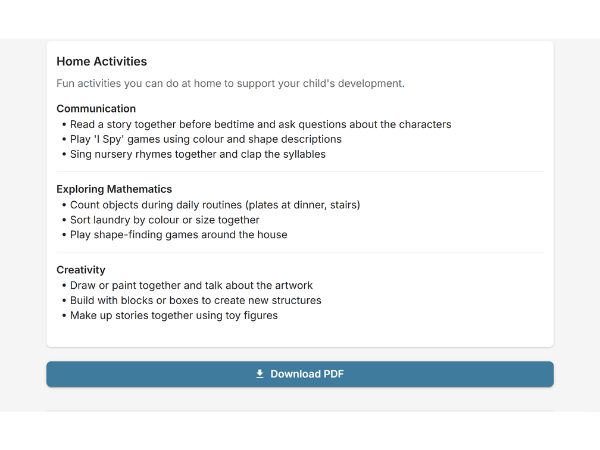This screenshot has width=600, height=450.
Task: Click 'Sort laundry by colour or size' item
Action: (164, 220)
